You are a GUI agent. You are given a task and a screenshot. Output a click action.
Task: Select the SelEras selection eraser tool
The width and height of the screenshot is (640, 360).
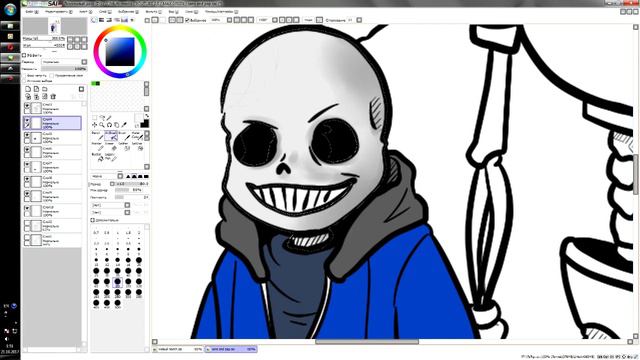point(138,147)
